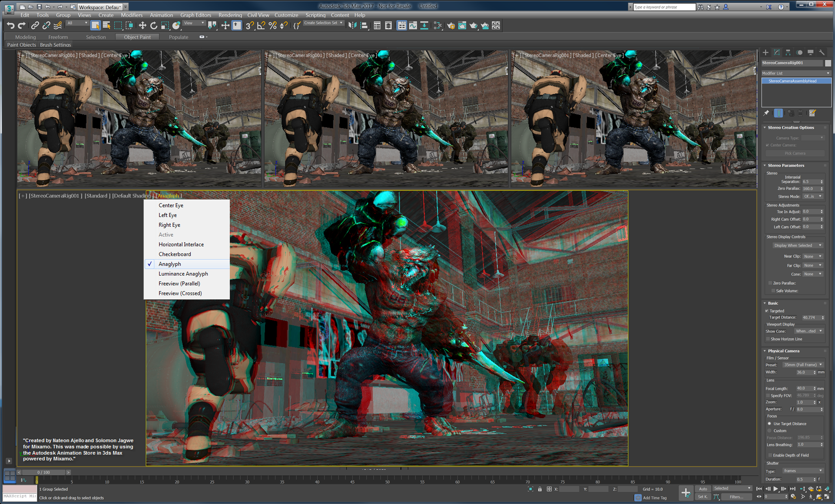Choose Luminance Anaglyph from the menu
The width and height of the screenshot is (835, 504).
point(183,273)
